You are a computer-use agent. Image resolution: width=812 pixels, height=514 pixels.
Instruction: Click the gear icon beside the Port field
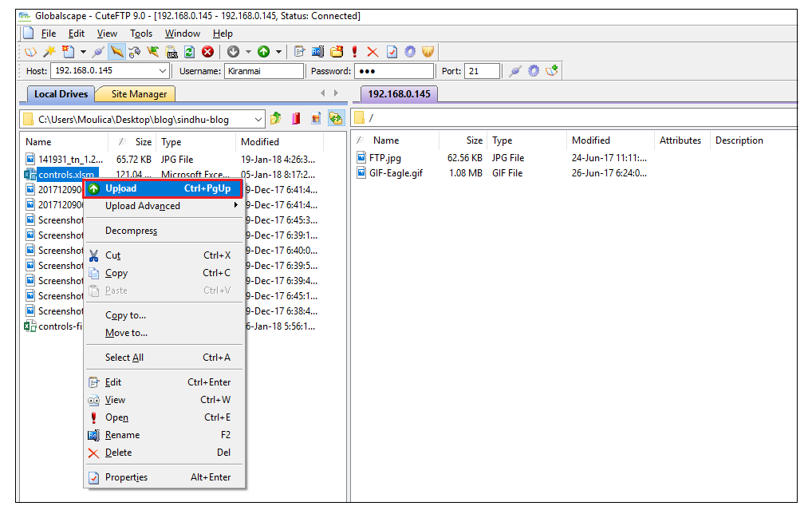pyautogui.click(x=534, y=71)
